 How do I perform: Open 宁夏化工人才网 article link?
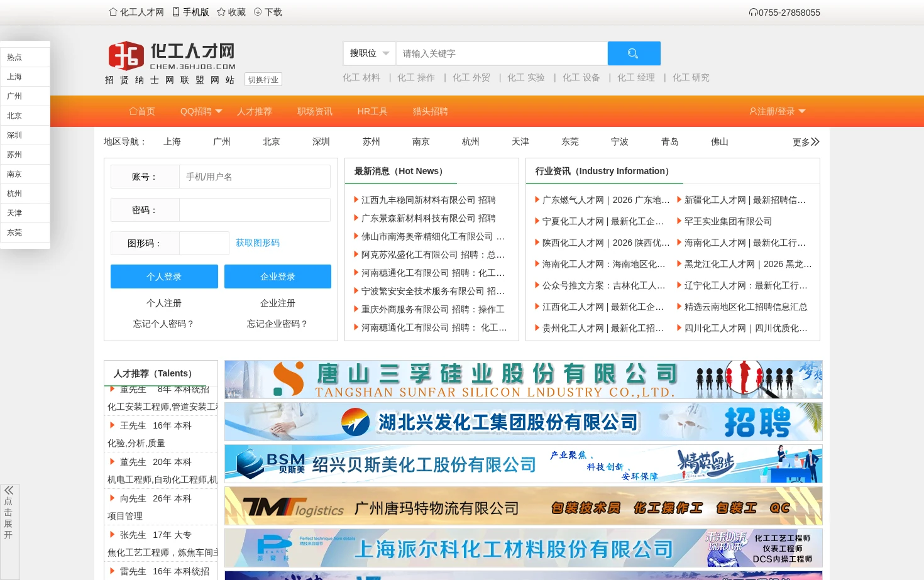tap(603, 221)
